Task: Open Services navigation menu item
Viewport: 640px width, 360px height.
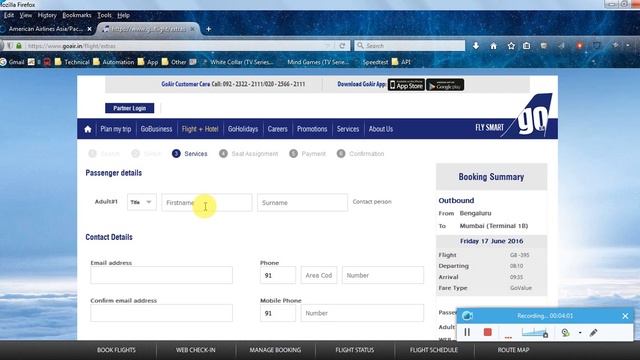Action: click(x=348, y=129)
